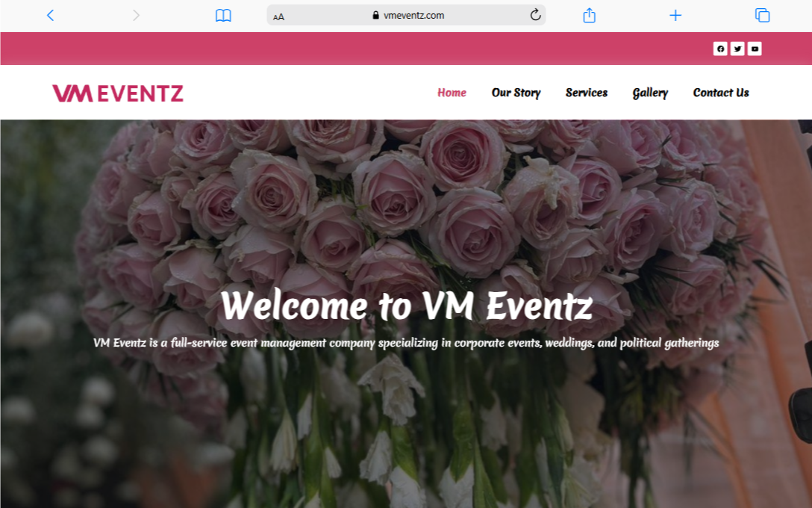Open the YouTube social icon
The image size is (812, 508).
pos(755,49)
